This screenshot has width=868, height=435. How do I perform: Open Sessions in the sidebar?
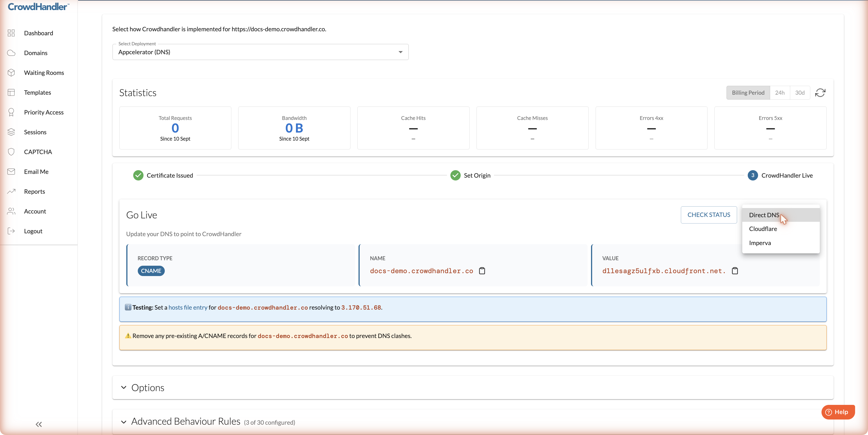coord(35,132)
